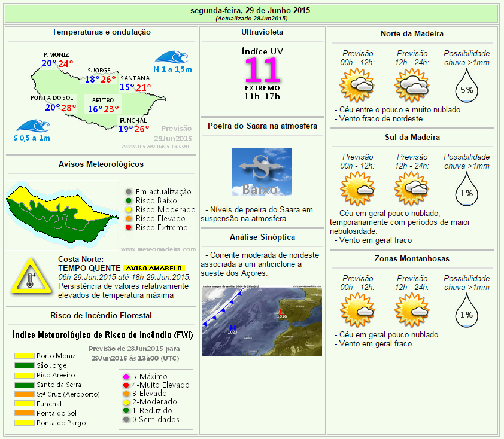Click the yellow 2-Moderado legend dot

[x=126, y=402]
